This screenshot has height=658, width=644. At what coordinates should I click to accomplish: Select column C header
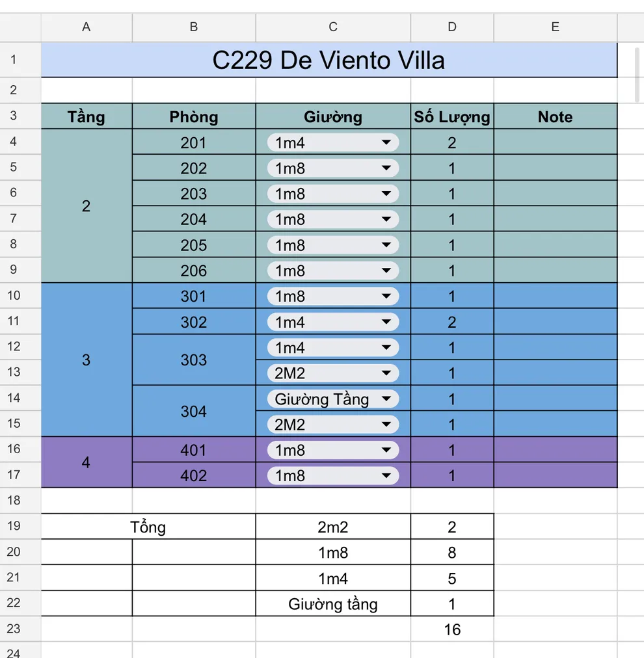tap(333, 27)
